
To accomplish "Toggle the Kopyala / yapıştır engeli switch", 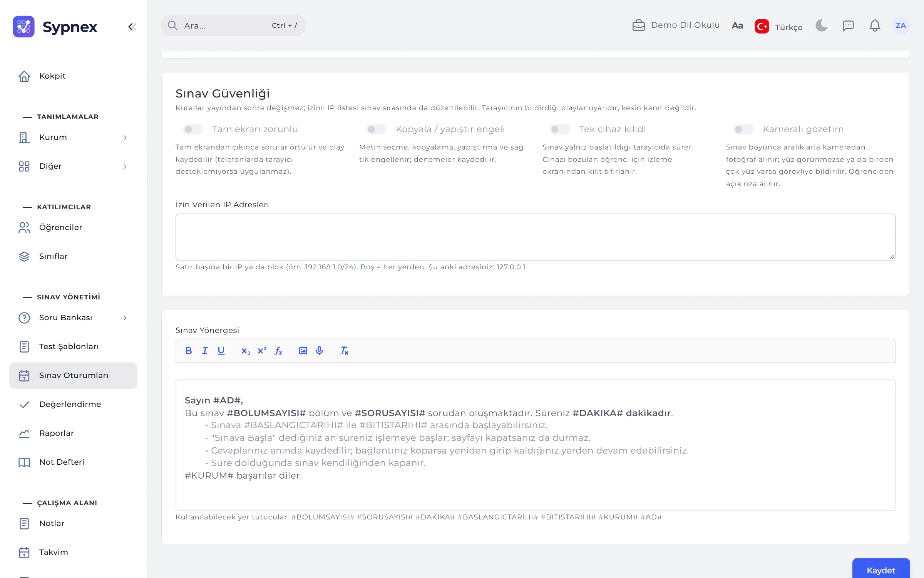I will click(376, 129).
